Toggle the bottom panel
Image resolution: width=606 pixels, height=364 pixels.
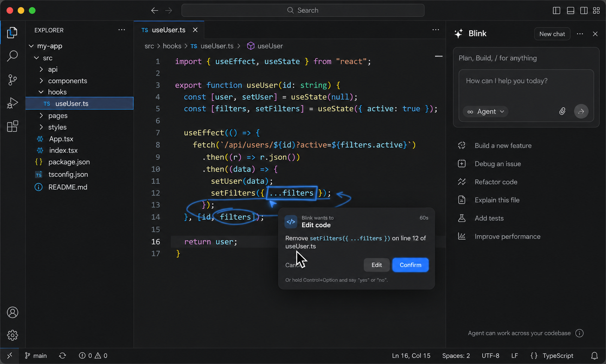pos(570,10)
